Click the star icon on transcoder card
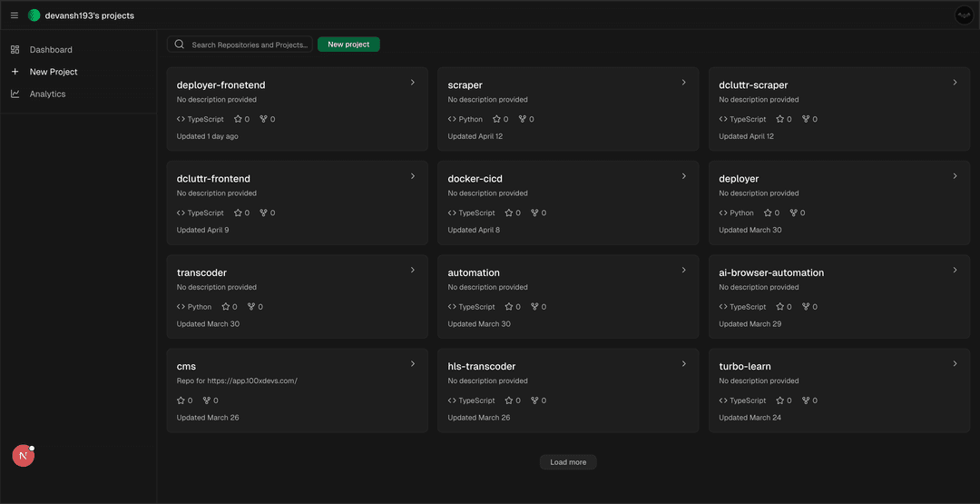Viewport: 980px width, 504px height. pos(226,306)
